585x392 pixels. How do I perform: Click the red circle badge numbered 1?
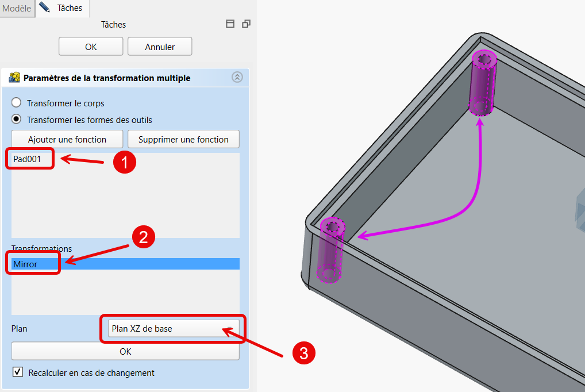(x=124, y=163)
